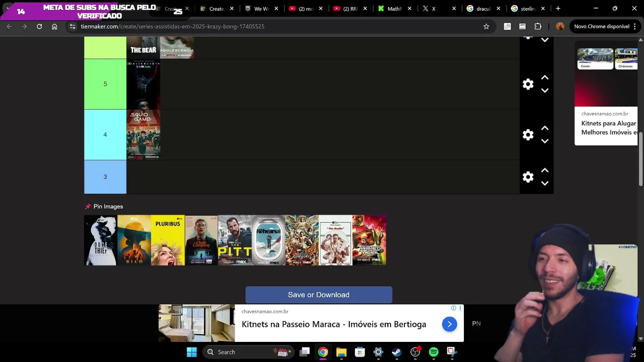
Task: Open Spotify from taskbar
Action: (x=434, y=352)
